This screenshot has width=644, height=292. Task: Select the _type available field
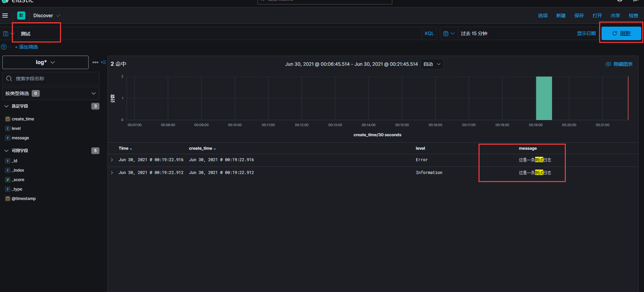pyautogui.click(x=17, y=189)
